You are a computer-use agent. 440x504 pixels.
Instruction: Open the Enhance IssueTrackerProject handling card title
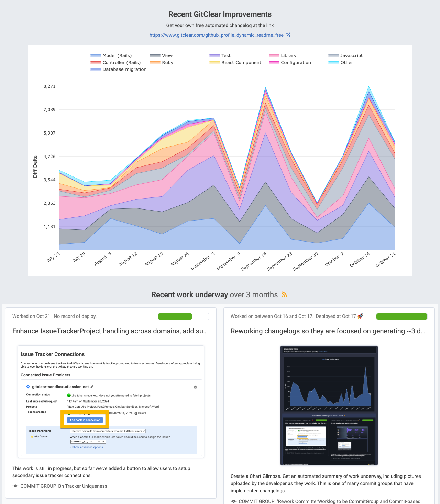tap(110, 331)
